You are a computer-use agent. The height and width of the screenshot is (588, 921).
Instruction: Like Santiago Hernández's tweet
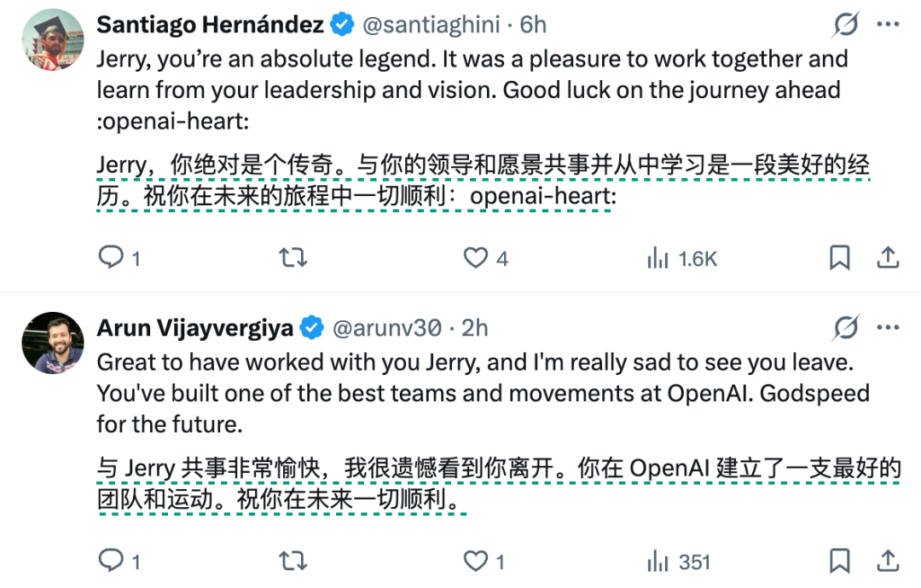click(x=475, y=257)
